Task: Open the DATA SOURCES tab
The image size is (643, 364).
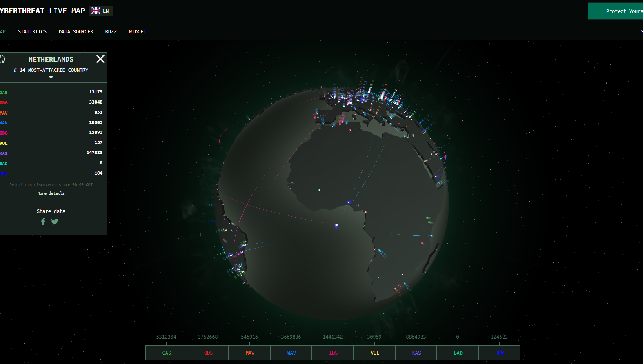Action: pos(76,31)
